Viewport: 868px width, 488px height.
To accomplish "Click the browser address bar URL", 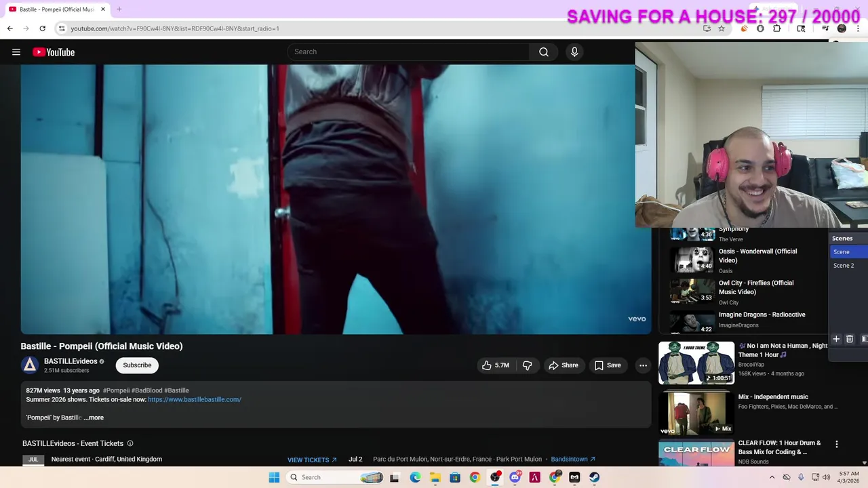I will [175, 28].
